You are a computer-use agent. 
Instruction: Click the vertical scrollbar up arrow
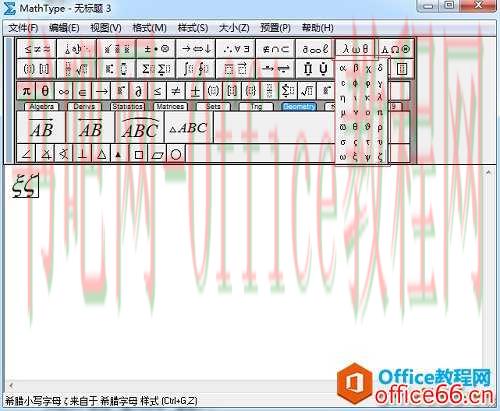(x=488, y=172)
